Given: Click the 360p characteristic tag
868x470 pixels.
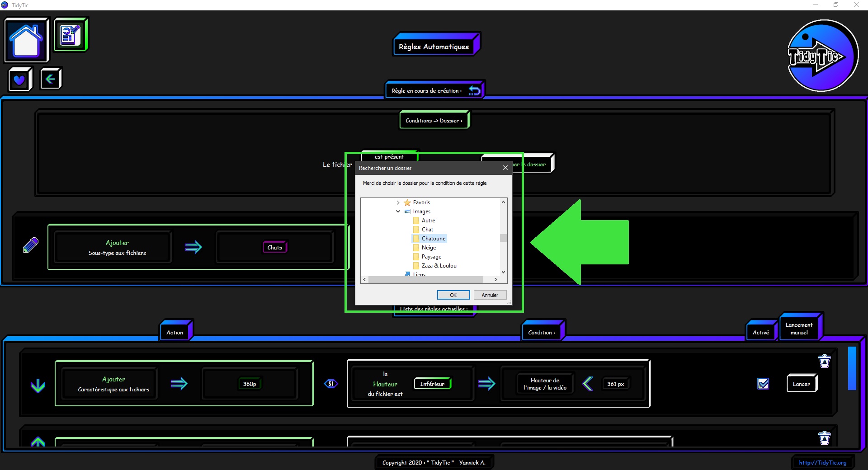Looking at the screenshot, I should (x=250, y=384).
